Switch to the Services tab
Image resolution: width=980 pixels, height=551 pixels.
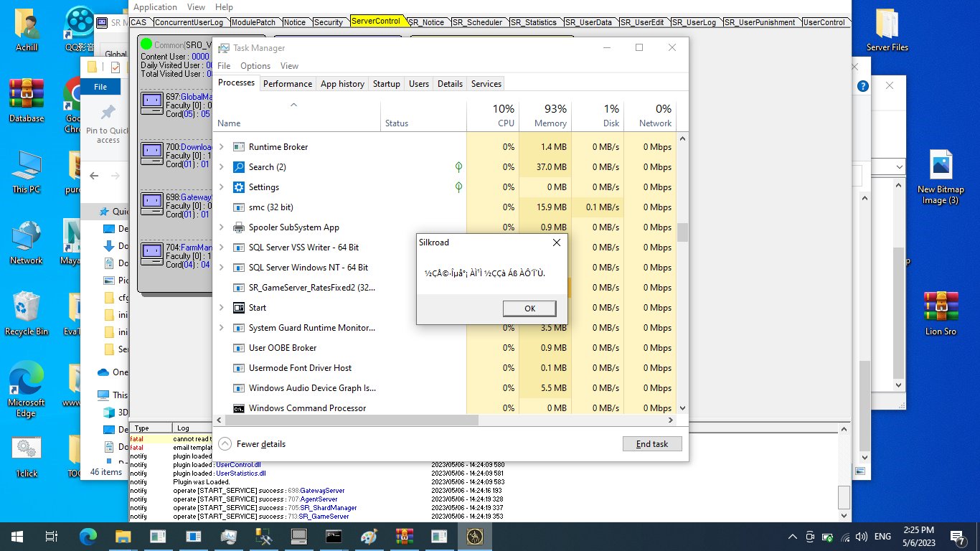486,84
